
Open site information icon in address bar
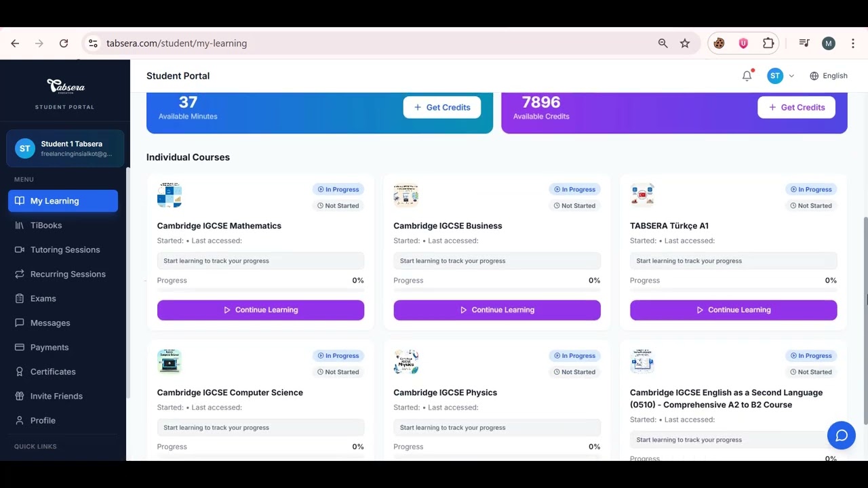click(x=93, y=43)
